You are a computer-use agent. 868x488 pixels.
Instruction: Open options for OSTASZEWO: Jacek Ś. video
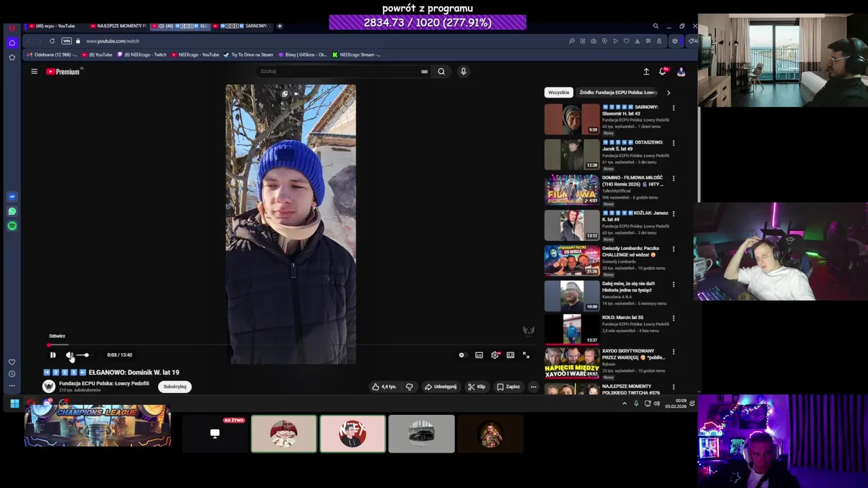[x=673, y=143]
